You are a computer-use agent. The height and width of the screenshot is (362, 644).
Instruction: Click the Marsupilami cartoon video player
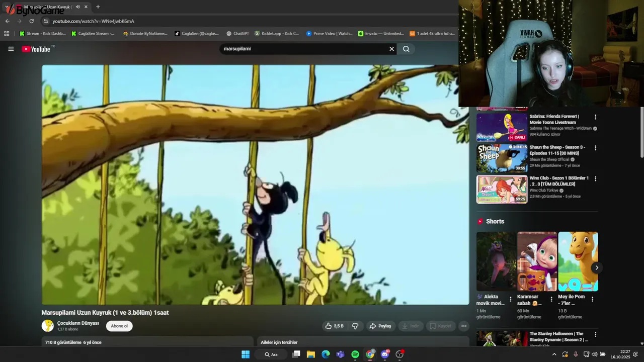coord(255,185)
